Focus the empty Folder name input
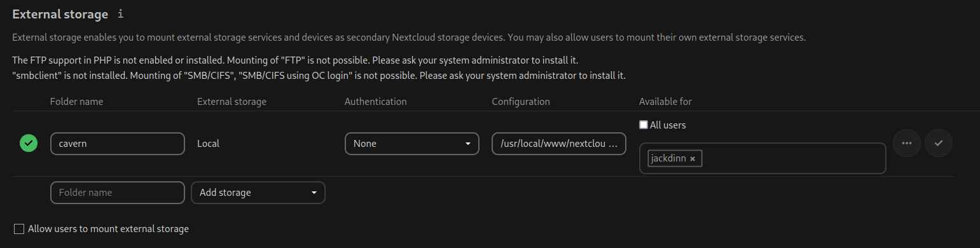The height and width of the screenshot is (248, 980). [118, 193]
